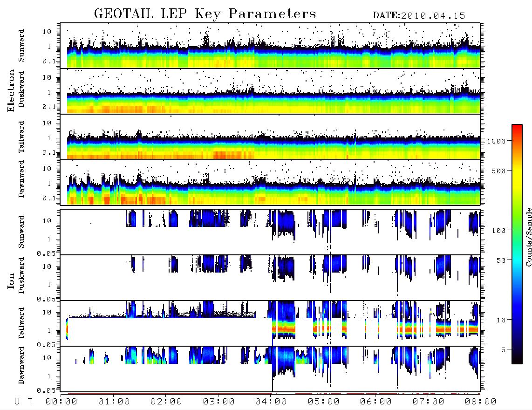Click the '06:00' time tick label
Image resolution: width=532 pixels, height=410 pixels.
376,402
